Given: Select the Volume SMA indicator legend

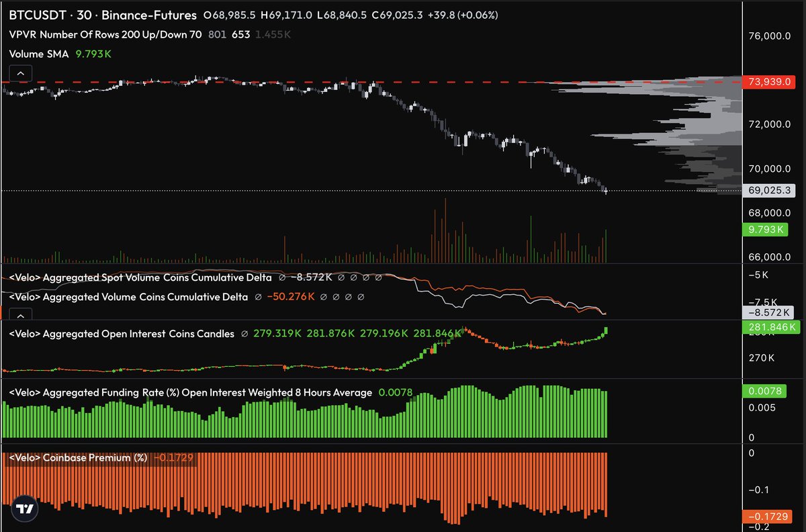Looking at the screenshot, I should (39, 54).
